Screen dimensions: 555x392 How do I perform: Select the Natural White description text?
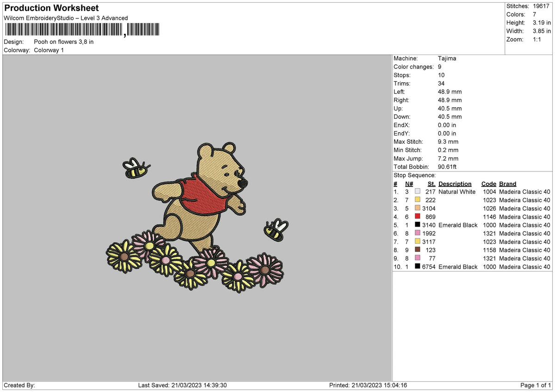[x=457, y=192]
